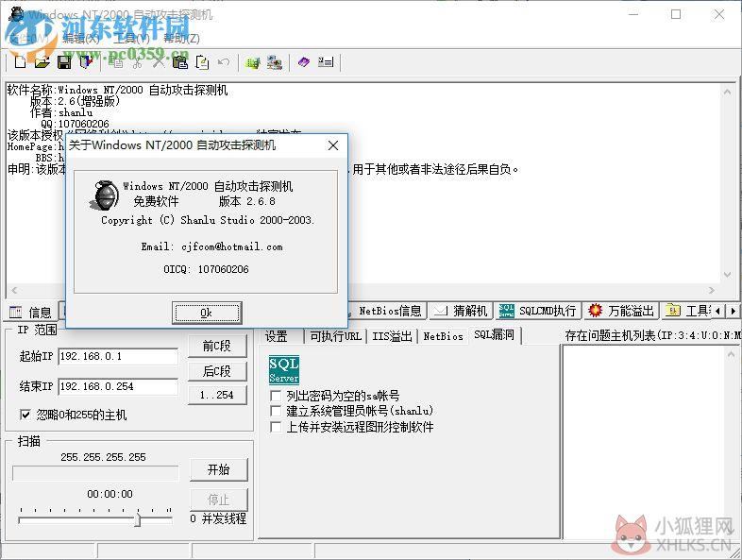Click the user list toolbar icon
The width and height of the screenshot is (742, 560).
tap(326, 62)
